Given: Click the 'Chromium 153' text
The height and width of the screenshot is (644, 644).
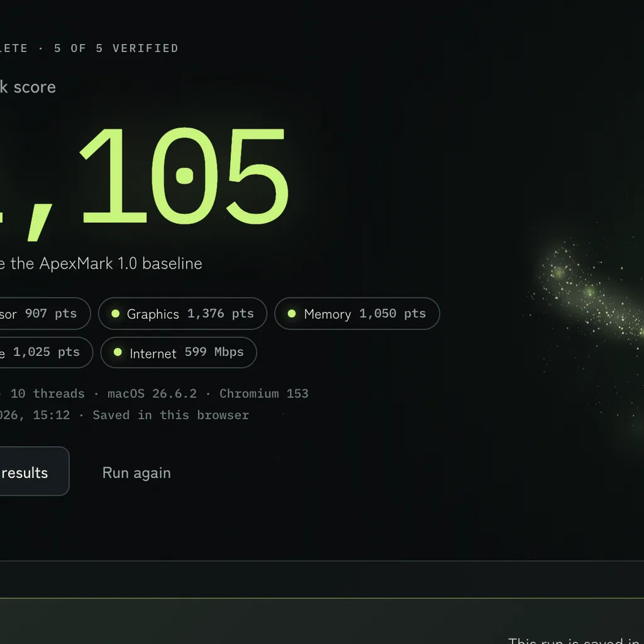Looking at the screenshot, I should point(264,394).
